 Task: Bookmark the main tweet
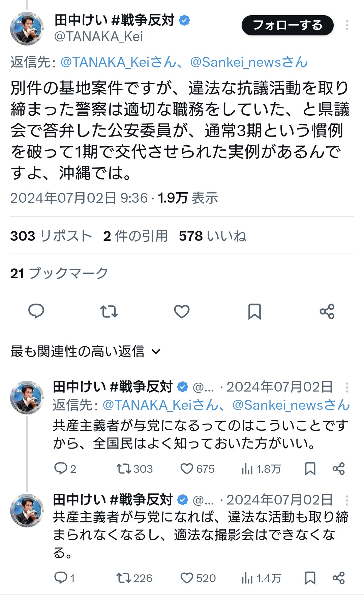coord(254,311)
